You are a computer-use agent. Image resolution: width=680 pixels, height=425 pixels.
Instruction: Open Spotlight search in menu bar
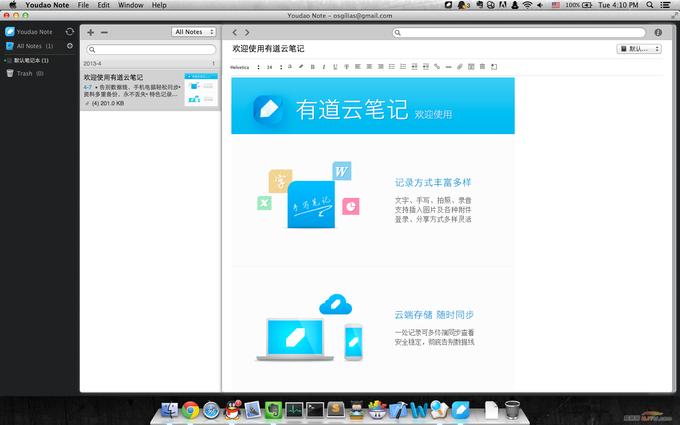tap(650, 5)
